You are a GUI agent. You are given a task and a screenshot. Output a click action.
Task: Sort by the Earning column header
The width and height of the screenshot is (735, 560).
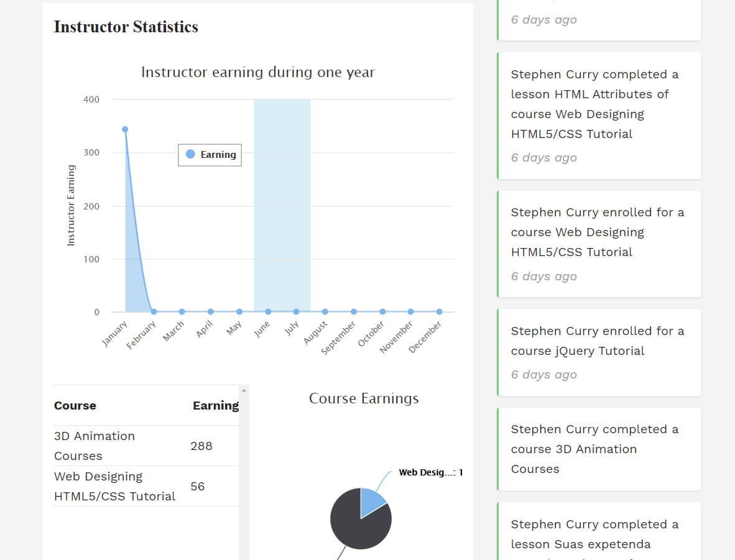(x=215, y=405)
